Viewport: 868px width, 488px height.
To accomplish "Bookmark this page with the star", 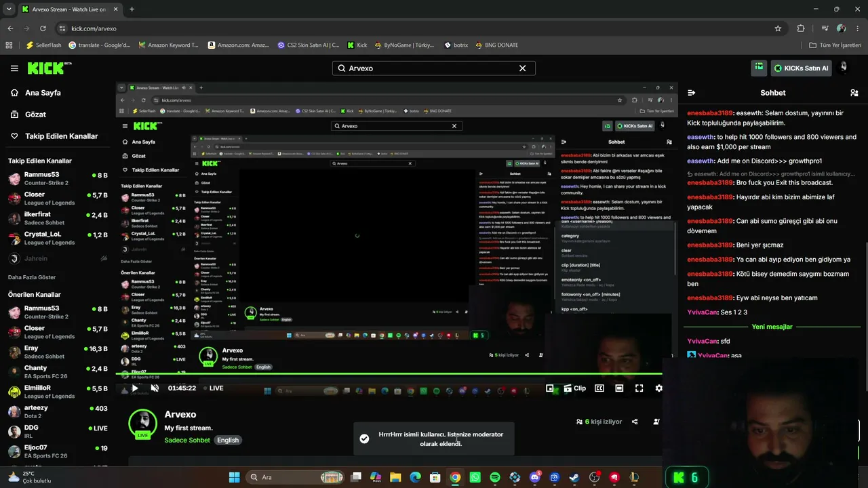I will pyautogui.click(x=778, y=28).
